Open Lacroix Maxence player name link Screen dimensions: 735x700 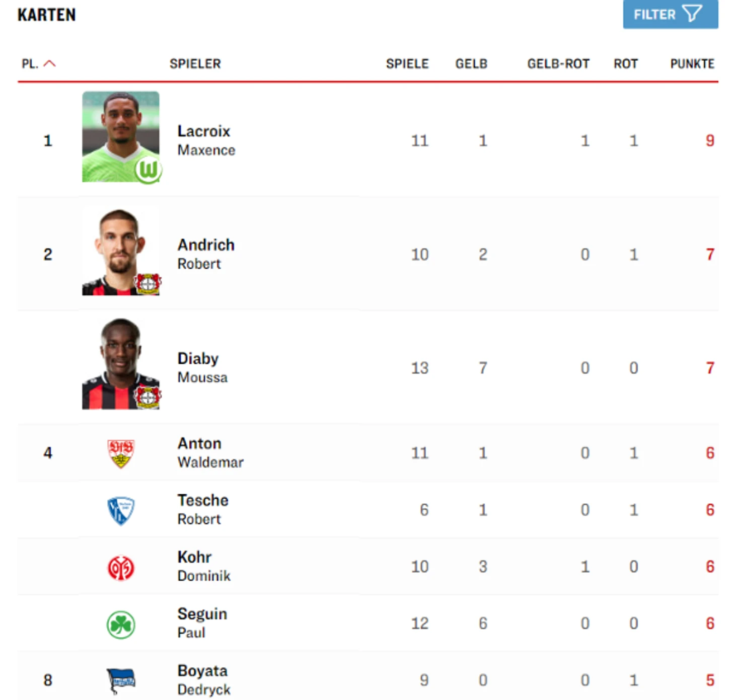point(206,140)
